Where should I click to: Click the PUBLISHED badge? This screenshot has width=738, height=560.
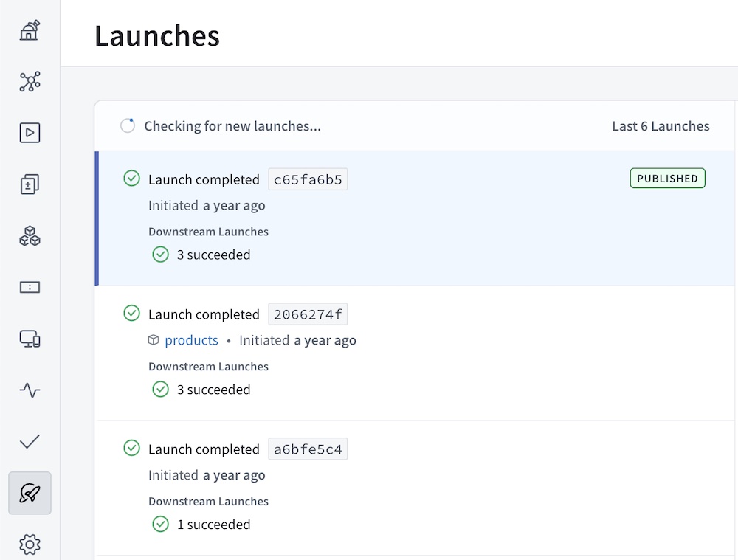[x=667, y=179]
